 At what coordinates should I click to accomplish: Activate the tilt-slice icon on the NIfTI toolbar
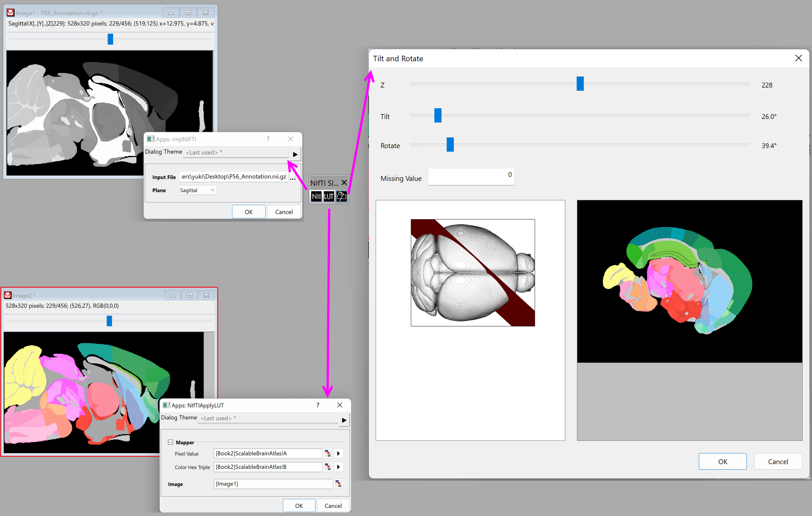pos(342,197)
